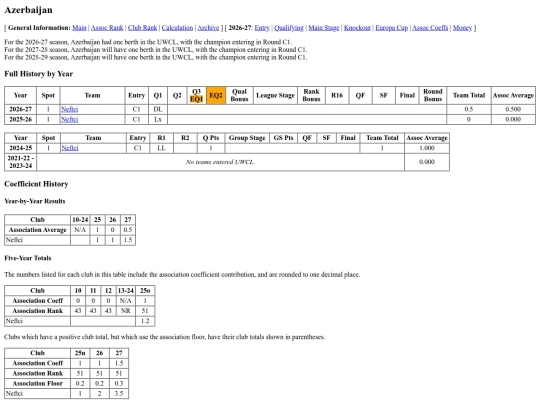Image resolution: width=540 pixels, height=405 pixels.
Task: Click the Association Floor row label
Action: click(x=38, y=384)
